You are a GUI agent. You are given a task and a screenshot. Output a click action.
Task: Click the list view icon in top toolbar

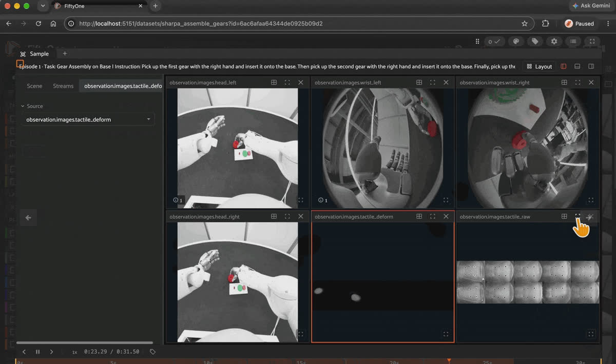click(573, 42)
